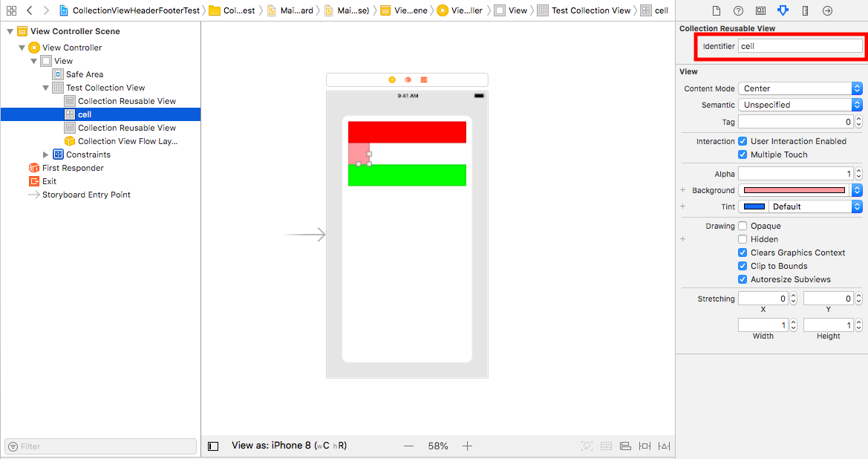Screen dimensions: 868x459
Task: Open the Connections inspector
Action: point(828,10)
